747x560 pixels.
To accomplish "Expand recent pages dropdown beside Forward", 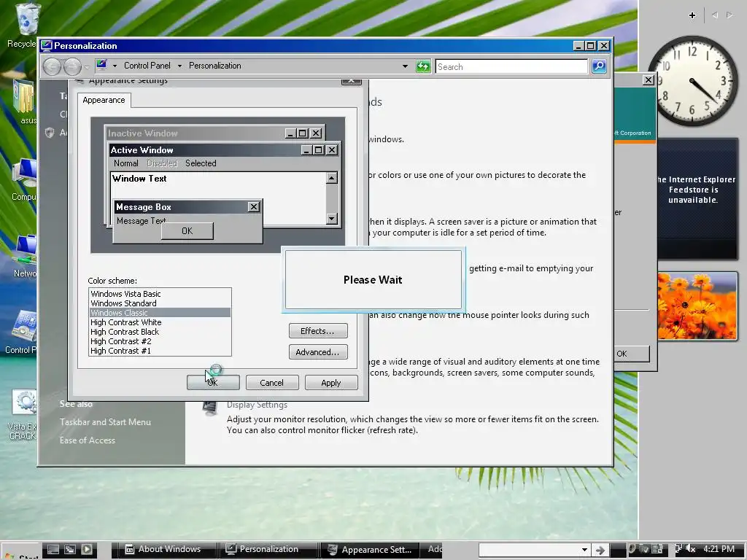I will (x=88, y=66).
